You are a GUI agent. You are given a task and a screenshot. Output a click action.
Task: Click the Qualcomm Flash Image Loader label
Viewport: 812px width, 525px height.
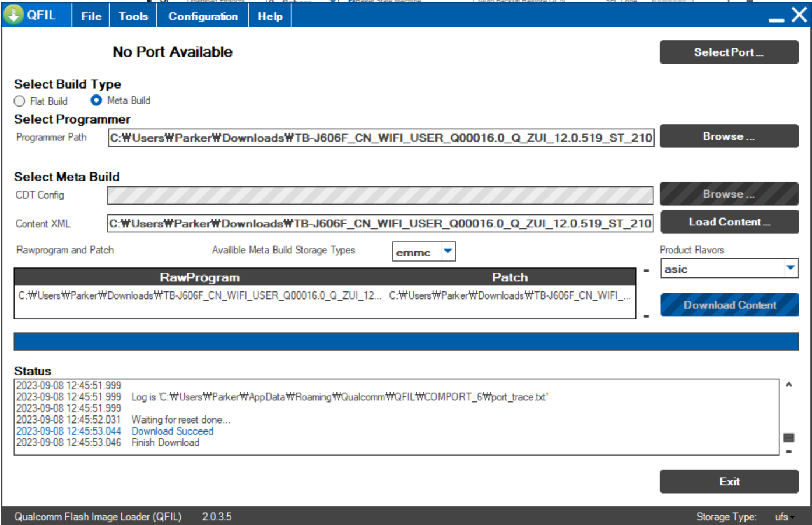98,517
